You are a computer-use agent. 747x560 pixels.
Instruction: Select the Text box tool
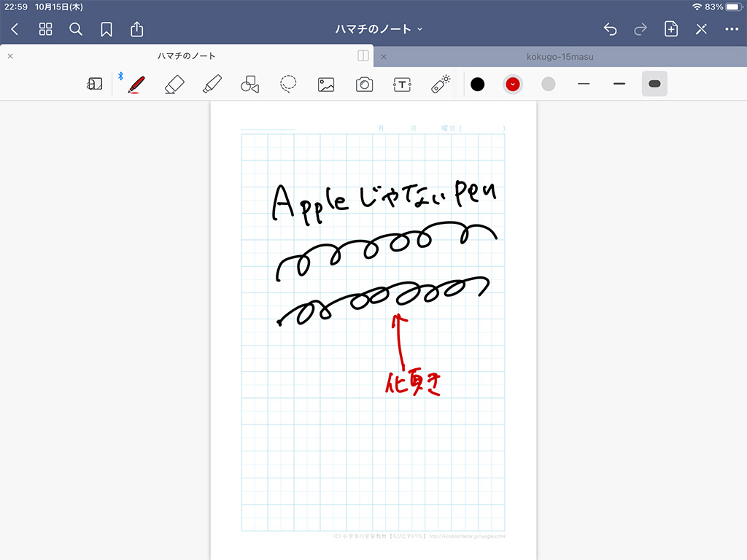point(402,85)
